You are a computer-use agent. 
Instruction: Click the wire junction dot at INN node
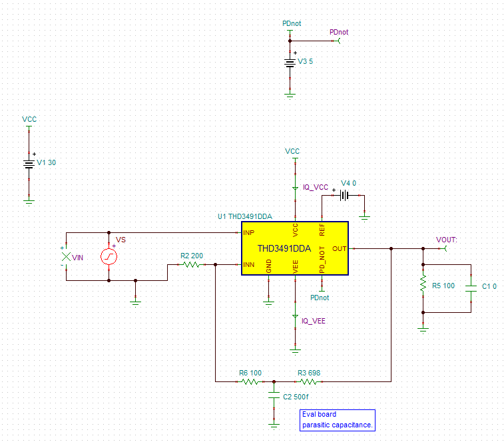(x=215, y=265)
